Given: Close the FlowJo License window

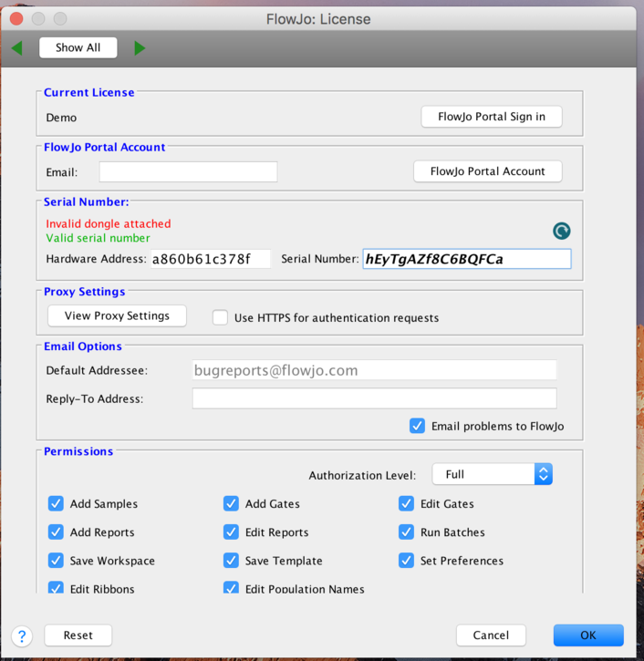Looking at the screenshot, I should [16, 19].
